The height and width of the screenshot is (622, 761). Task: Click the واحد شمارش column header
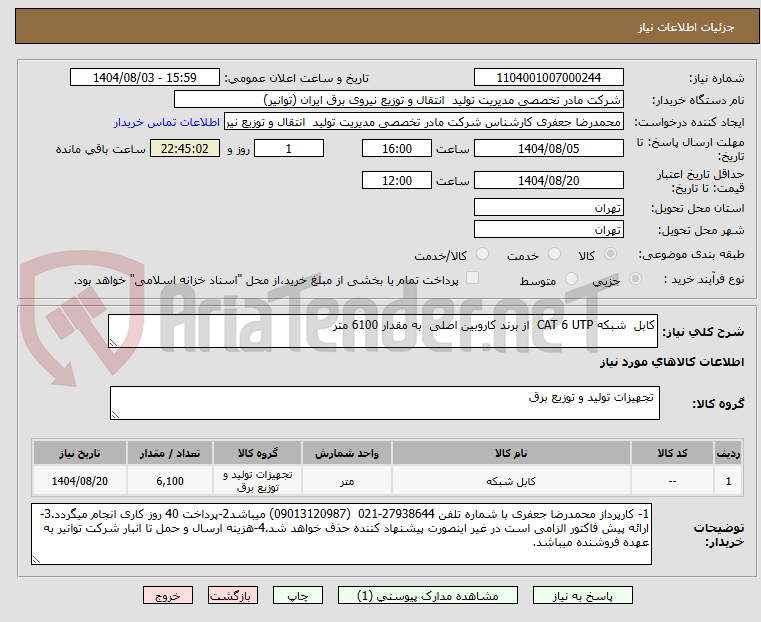(x=347, y=453)
